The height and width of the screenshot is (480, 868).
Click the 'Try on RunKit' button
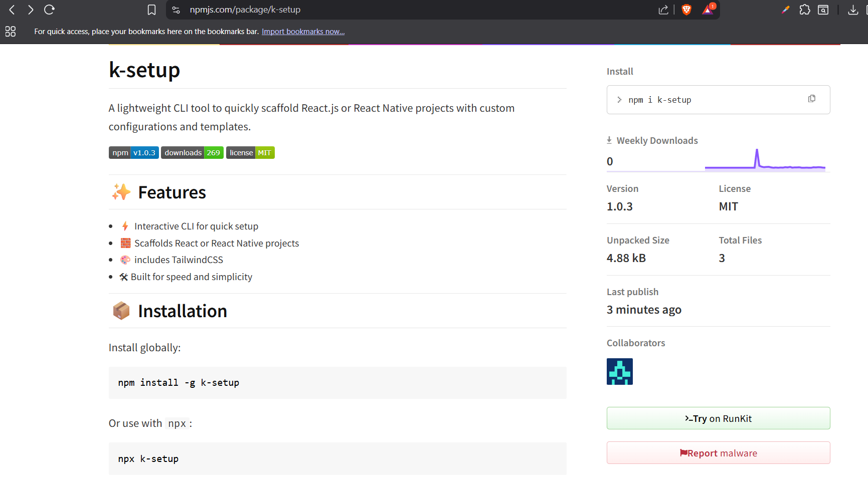click(x=718, y=418)
